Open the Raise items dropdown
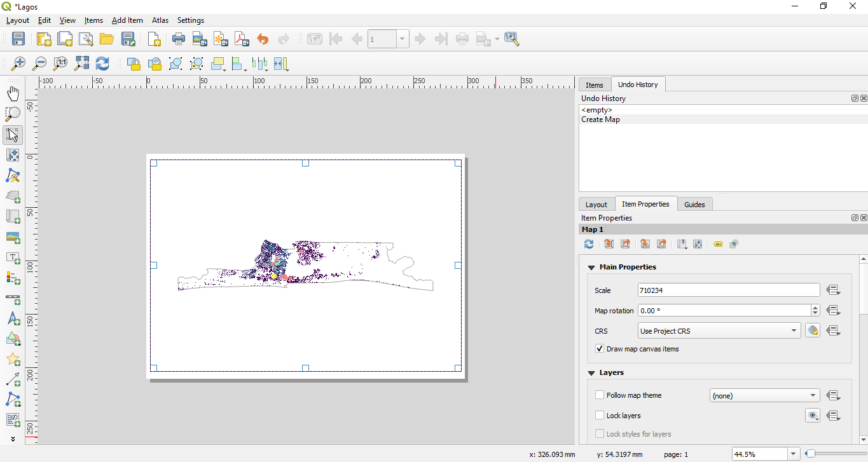Image resolution: width=868 pixels, height=462 pixels. click(x=218, y=64)
